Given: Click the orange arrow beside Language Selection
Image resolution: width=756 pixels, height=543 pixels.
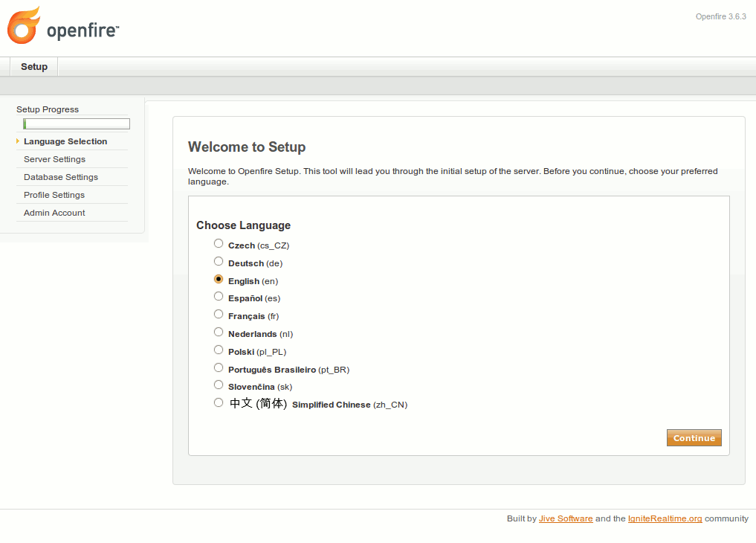Looking at the screenshot, I should [17, 141].
